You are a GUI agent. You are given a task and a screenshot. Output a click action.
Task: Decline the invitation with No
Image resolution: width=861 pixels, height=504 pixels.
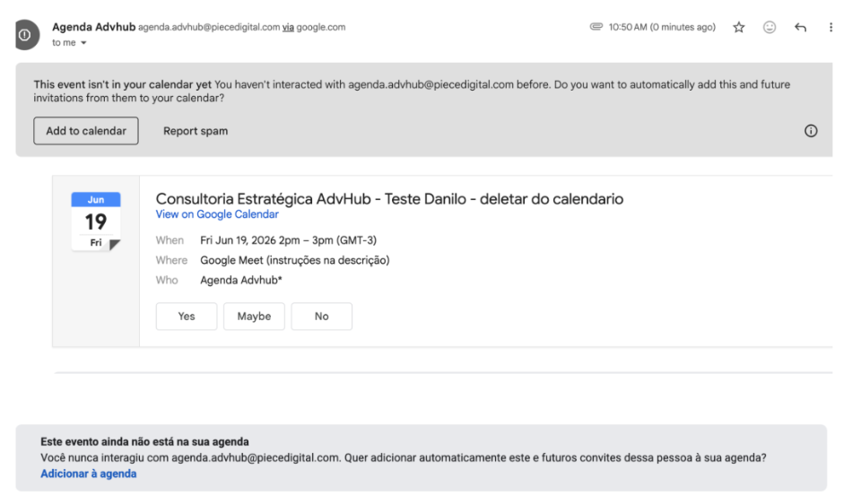coord(321,317)
